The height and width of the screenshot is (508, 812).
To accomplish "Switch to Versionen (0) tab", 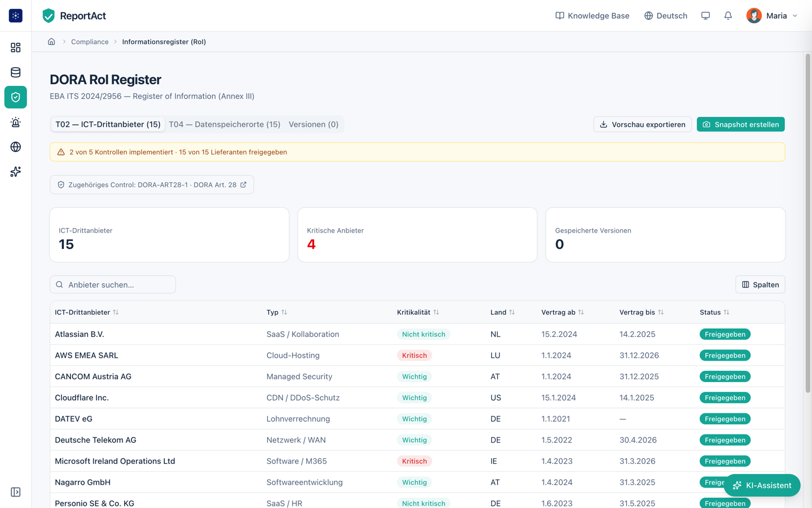I will (x=314, y=124).
